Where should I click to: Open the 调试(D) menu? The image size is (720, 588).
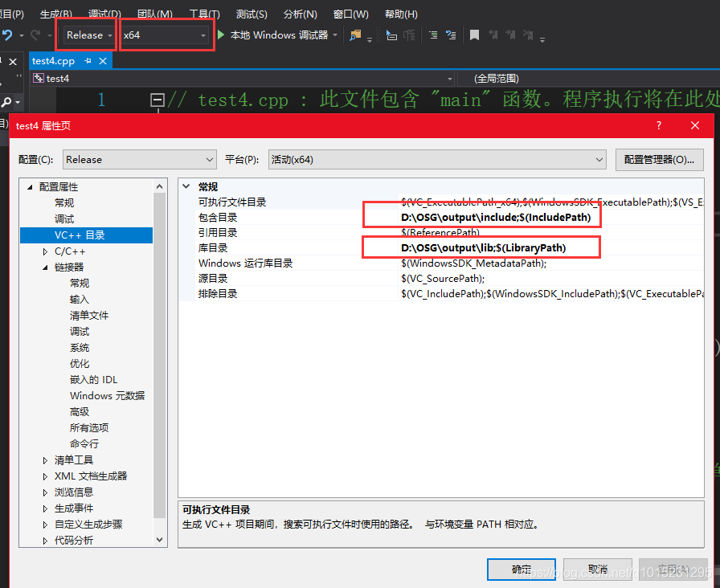coord(104,14)
